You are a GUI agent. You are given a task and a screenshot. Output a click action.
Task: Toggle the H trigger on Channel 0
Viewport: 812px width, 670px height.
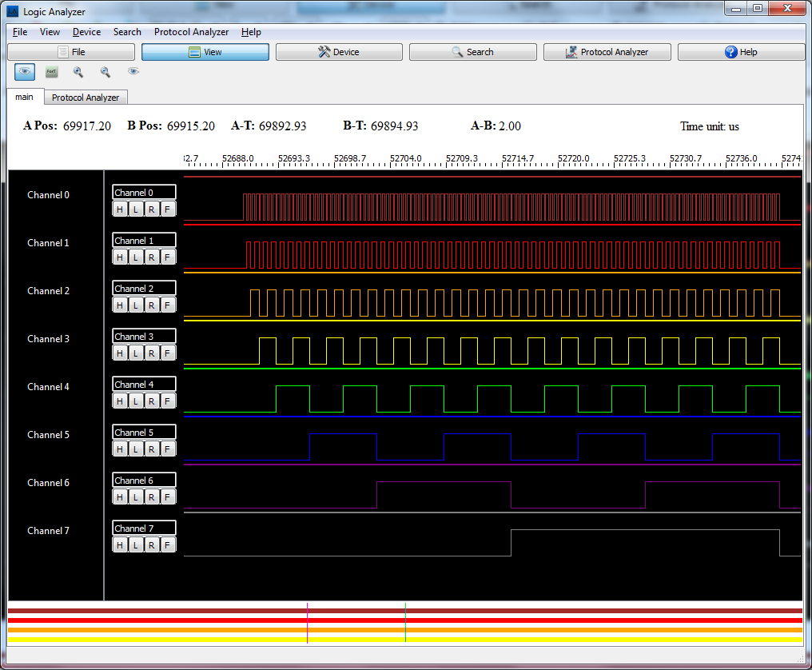(120, 209)
